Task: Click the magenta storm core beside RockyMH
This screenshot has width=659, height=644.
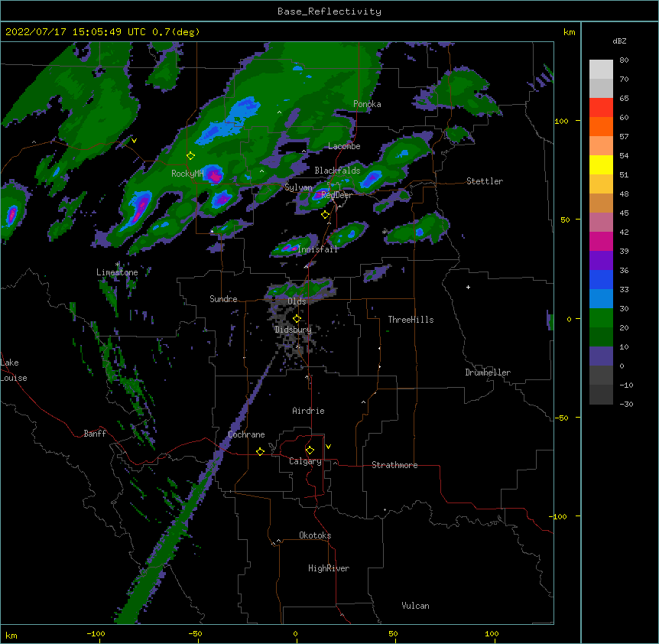Action: [214, 175]
